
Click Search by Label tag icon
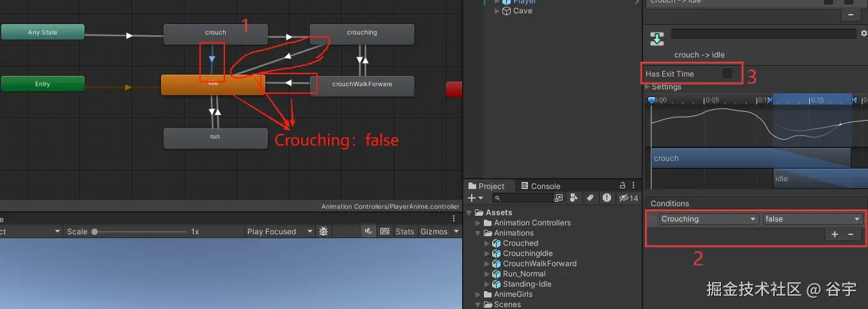click(590, 198)
